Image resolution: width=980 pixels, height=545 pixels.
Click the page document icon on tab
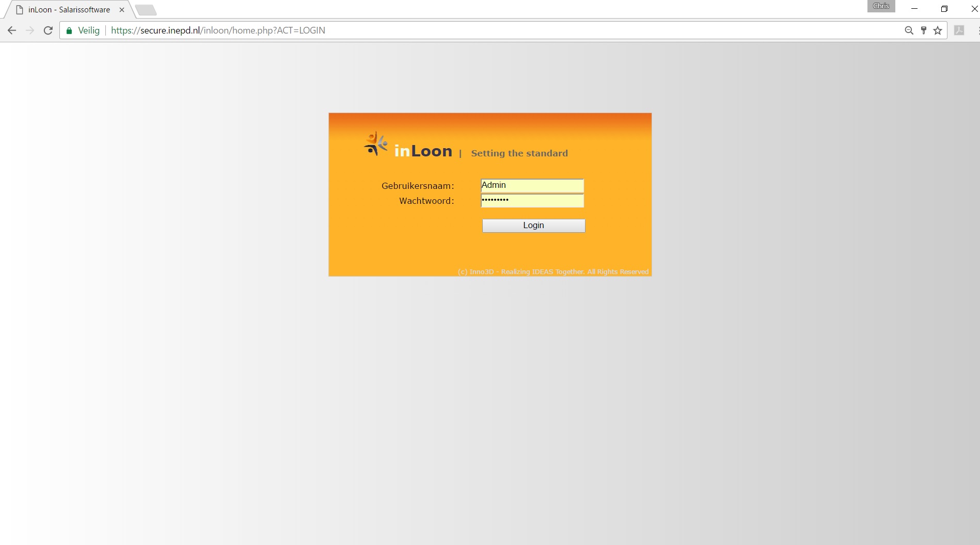pos(20,10)
